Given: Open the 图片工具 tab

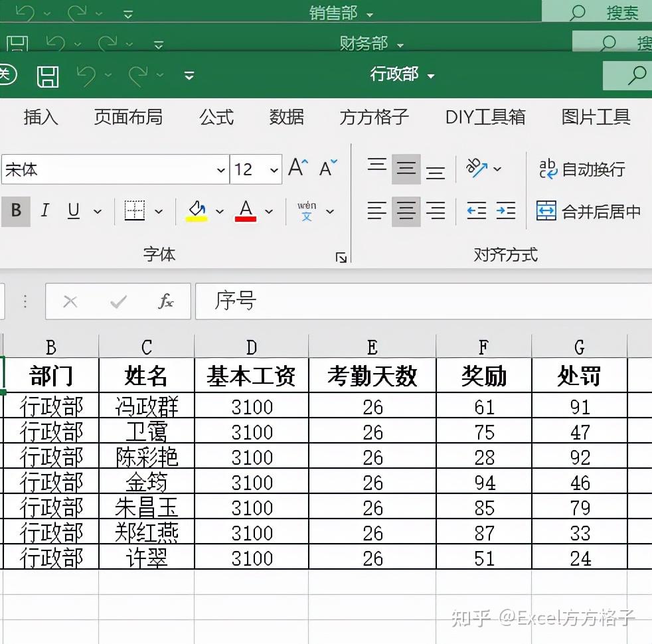Looking at the screenshot, I should click(596, 117).
